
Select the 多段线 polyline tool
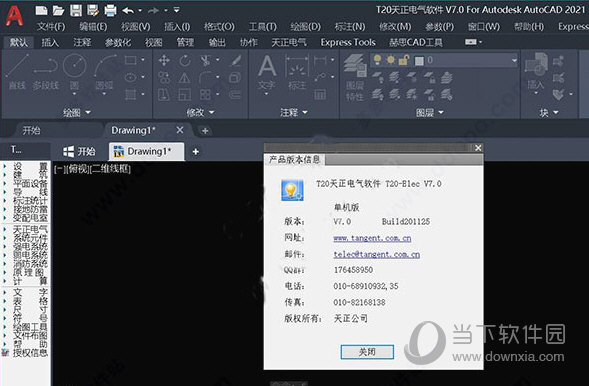tap(45, 72)
